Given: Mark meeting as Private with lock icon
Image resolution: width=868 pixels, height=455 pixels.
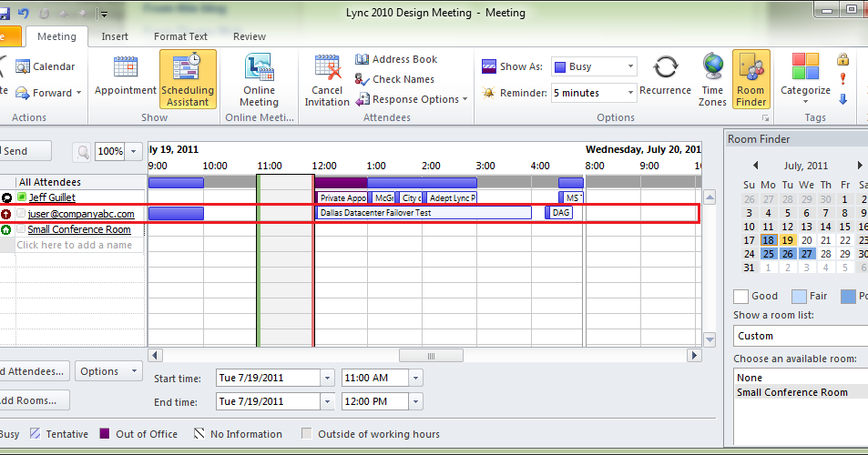Looking at the screenshot, I should (x=843, y=59).
